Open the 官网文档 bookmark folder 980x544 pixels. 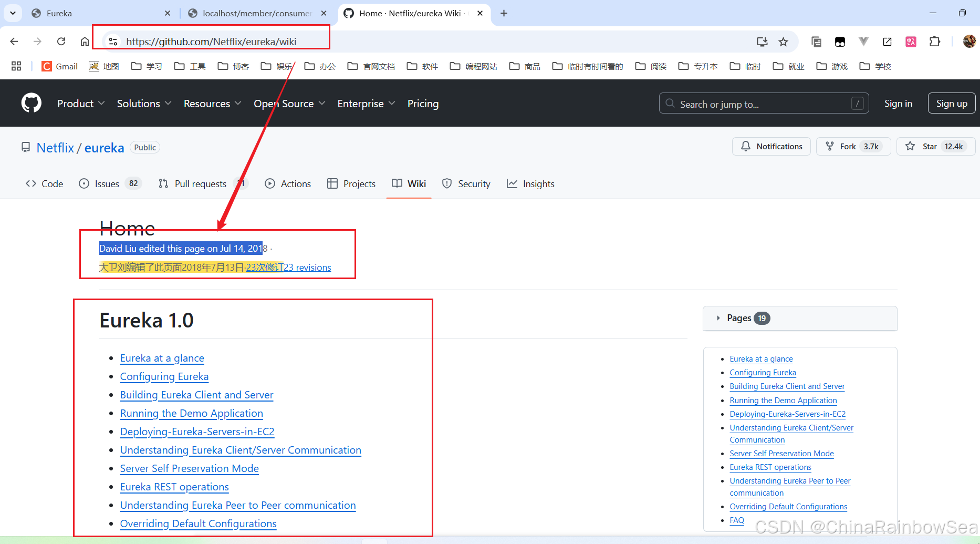371,66
